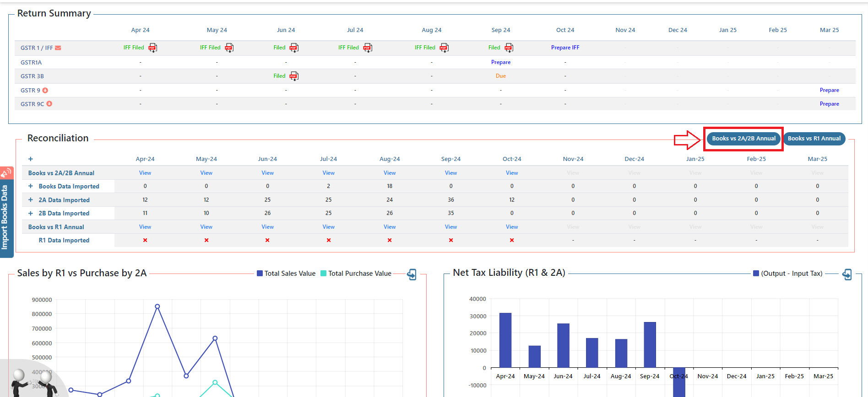The image size is (868, 397).
Task: Click the R1 Data Imported cross for Aug-24
Action: point(390,240)
